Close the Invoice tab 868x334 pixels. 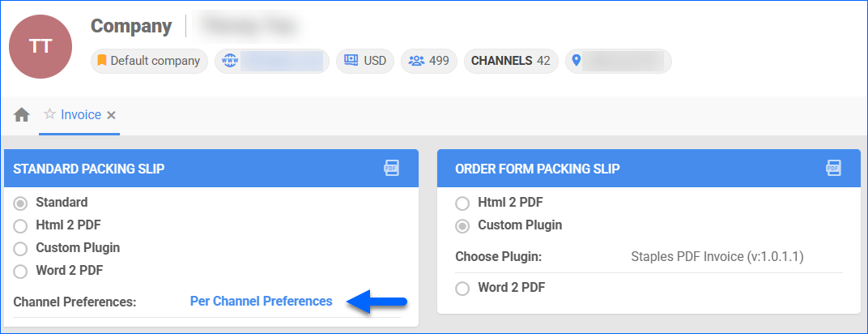click(x=112, y=115)
